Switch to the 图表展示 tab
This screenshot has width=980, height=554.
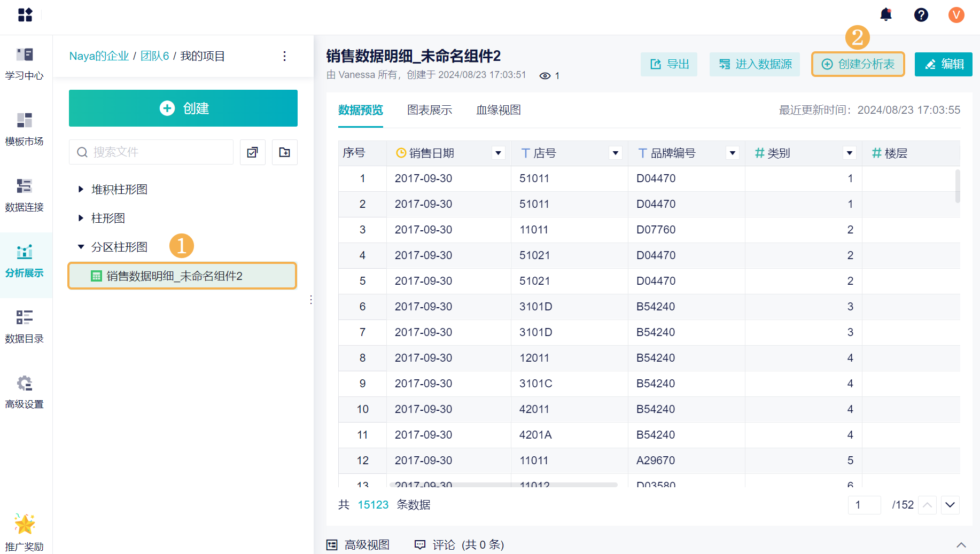pyautogui.click(x=429, y=110)
